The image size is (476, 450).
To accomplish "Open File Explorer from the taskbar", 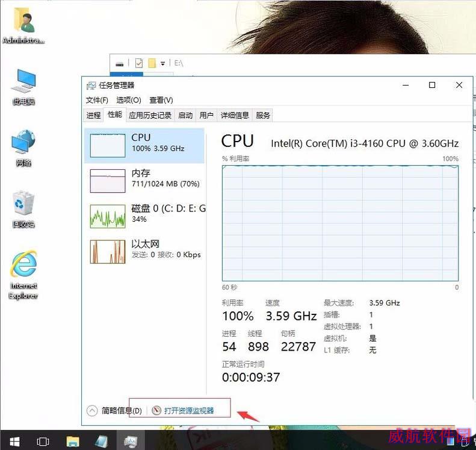I will coord(73,441).
